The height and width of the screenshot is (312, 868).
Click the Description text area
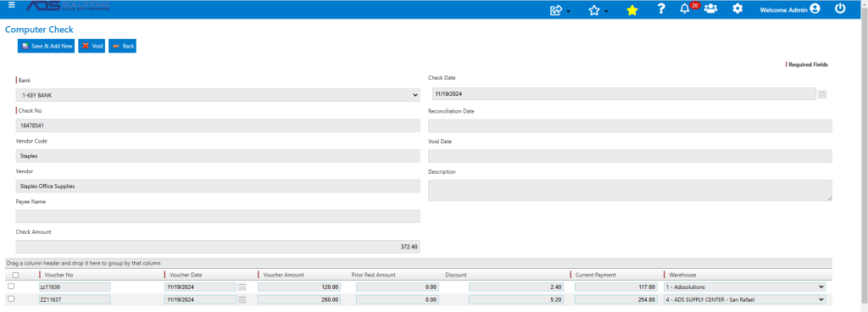630,190
